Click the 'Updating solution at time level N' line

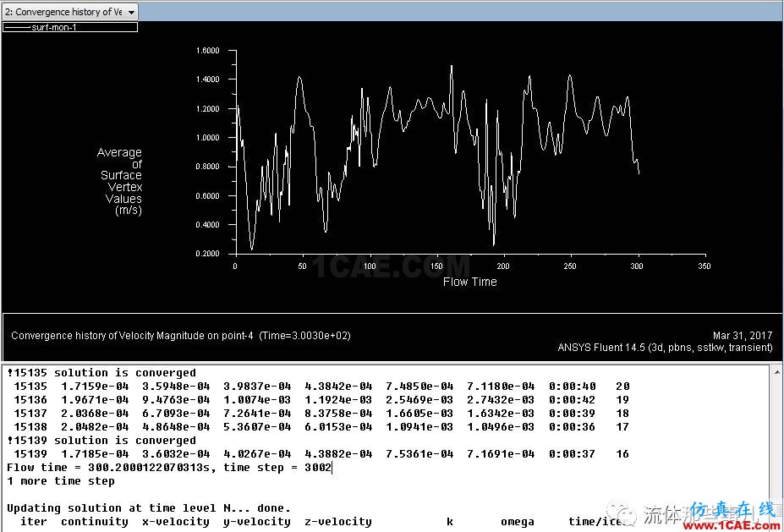(149, 508)
